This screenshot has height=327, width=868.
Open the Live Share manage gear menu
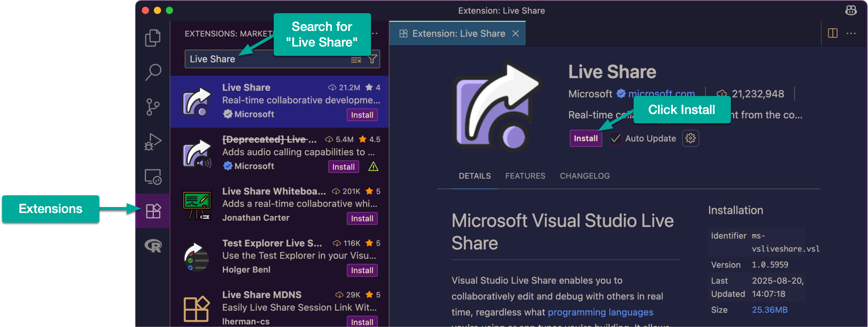tap(690, 138)
